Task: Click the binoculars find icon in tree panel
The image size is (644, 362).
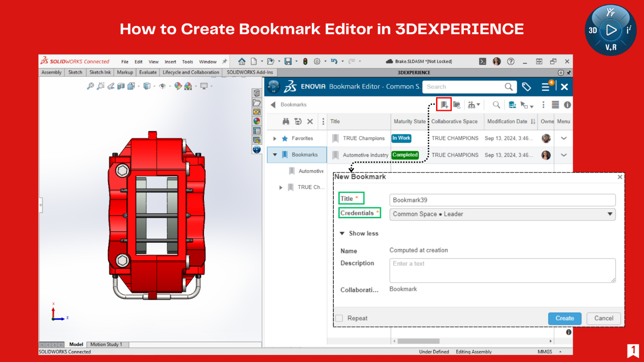Action: pos(286,121)
